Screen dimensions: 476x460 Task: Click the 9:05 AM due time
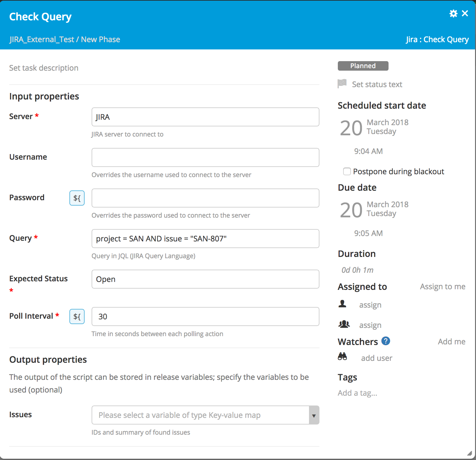point(369,233)
